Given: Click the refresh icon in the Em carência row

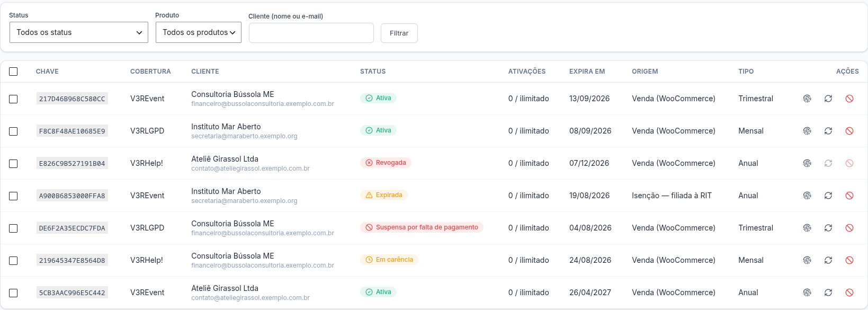Looking at the screenshot, I should pyautogui.click(x=828, y=260).
